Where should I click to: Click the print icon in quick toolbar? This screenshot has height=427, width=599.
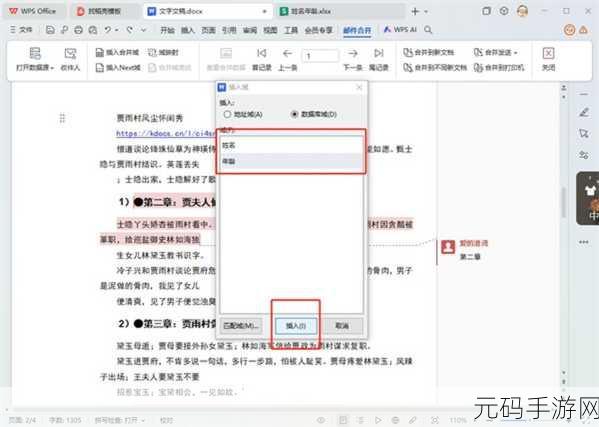78,29
